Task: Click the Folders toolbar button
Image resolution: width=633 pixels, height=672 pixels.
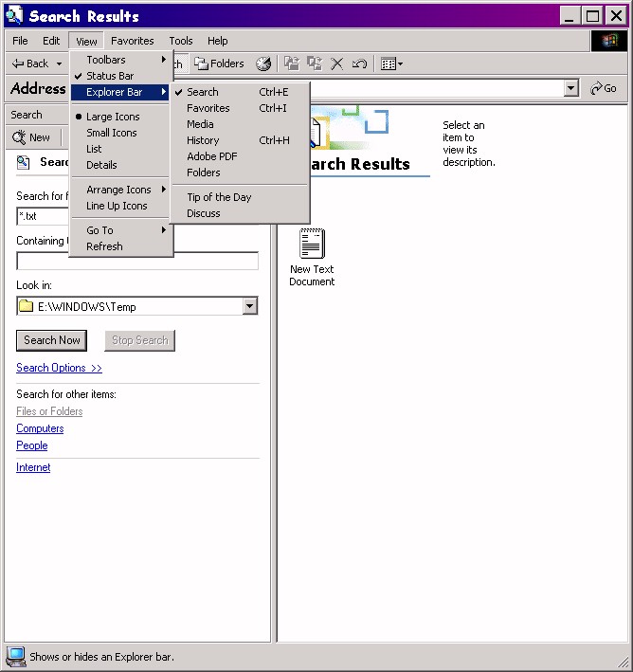Action: (219, 64)
